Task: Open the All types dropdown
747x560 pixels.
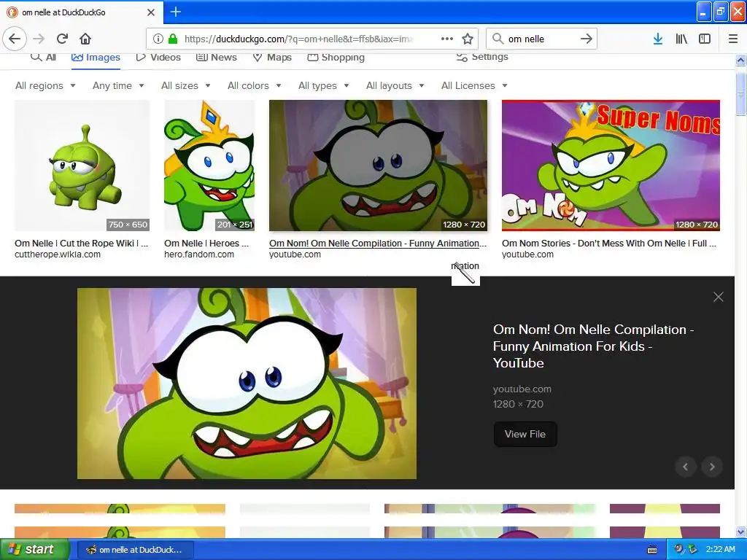Action: coord(323,86)
